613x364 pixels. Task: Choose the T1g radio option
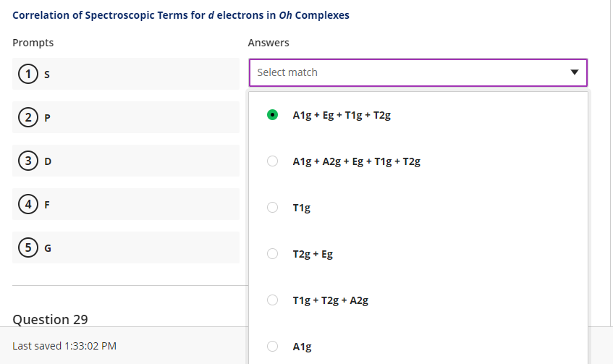(273, 208)
